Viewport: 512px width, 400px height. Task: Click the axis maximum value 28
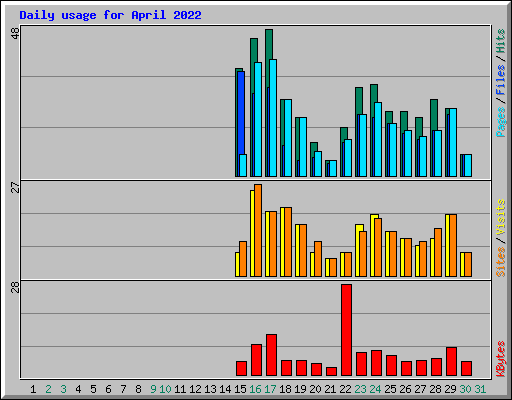tap(15, 287)
